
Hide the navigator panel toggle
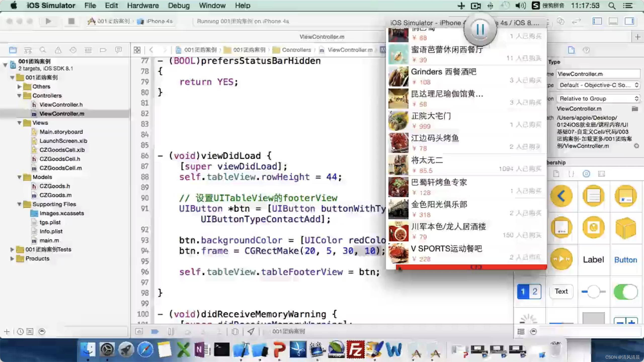click(x=597, y=21)
